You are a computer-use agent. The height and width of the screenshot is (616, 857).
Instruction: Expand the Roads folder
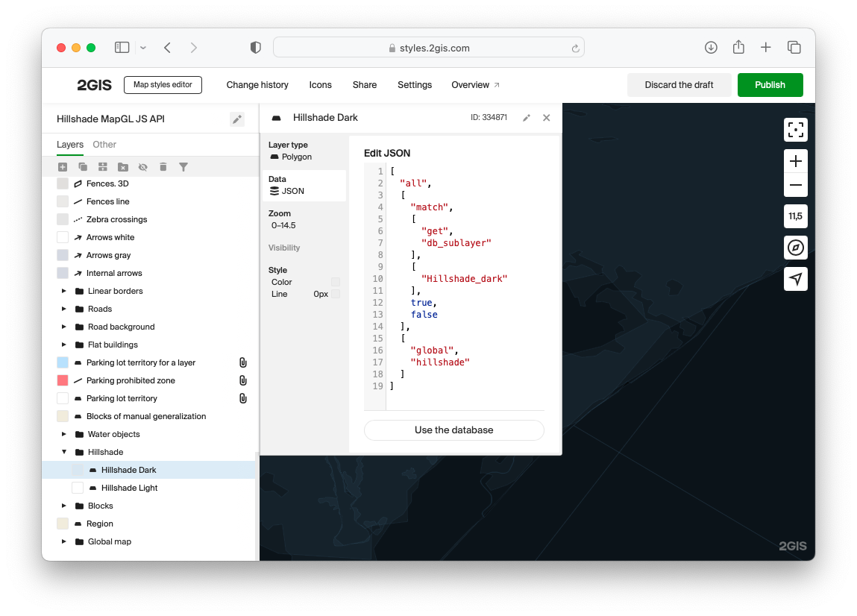tap(64, 309)
